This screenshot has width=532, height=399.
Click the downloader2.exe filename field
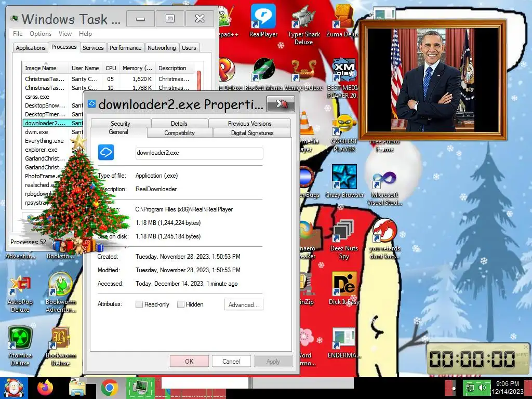pos(199,153)
